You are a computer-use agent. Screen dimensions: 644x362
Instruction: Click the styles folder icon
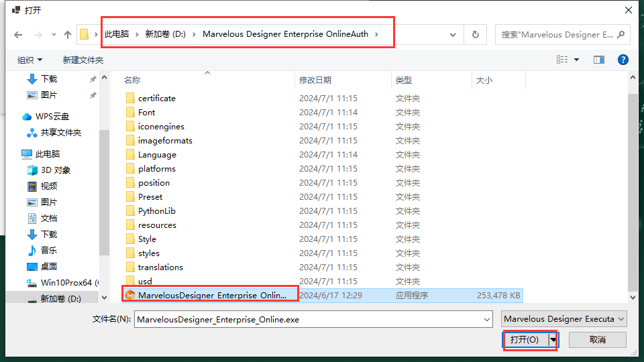point(130,253)
